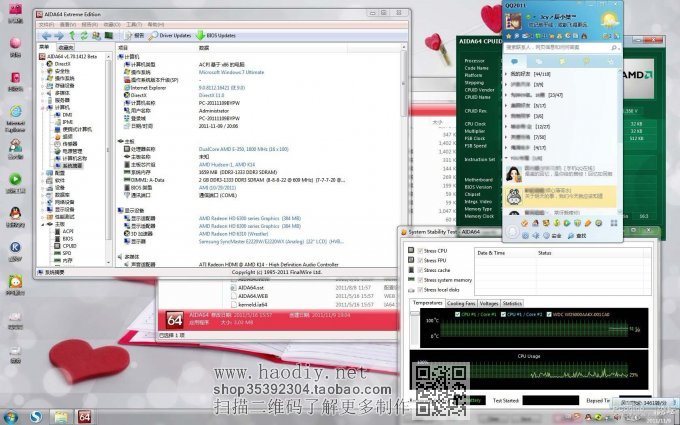Open Driver Updates from the toolbar

(x=170, y=35)
